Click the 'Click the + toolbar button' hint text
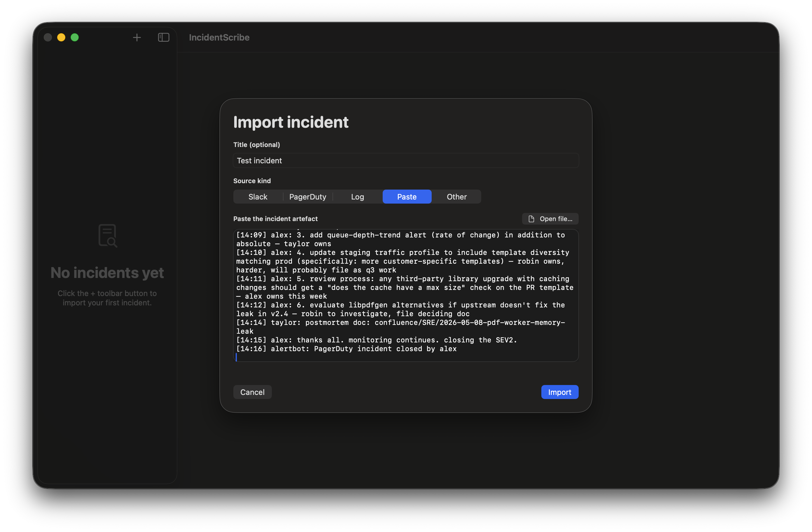This screenshot has height=532, width=812. pos(107,298)
